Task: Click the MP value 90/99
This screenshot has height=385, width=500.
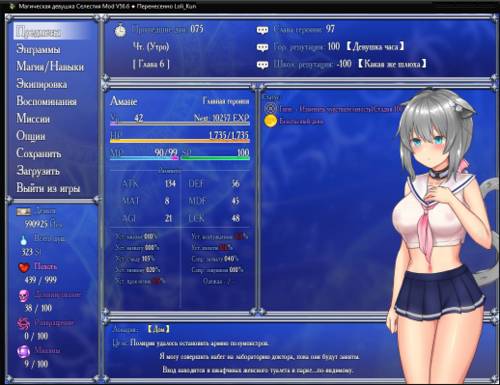Action: 166,152
